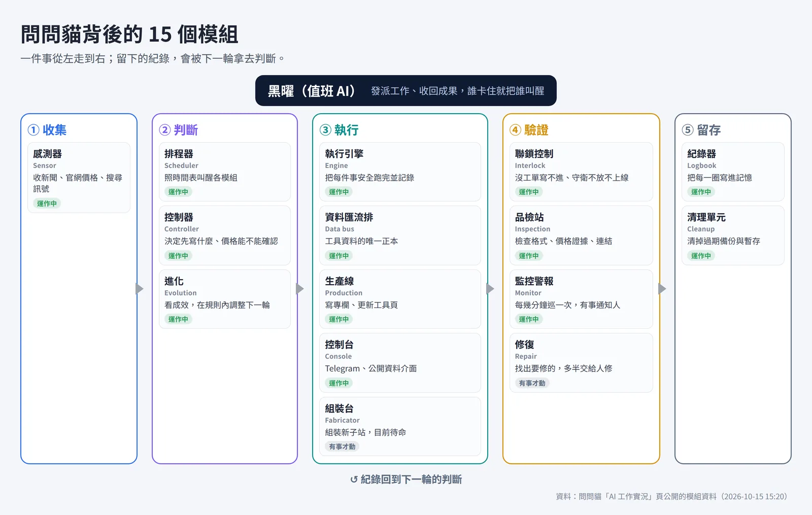Click the circled 1 icon beside 收集
This screenshot has height=515, width=812.
(33, 130)
